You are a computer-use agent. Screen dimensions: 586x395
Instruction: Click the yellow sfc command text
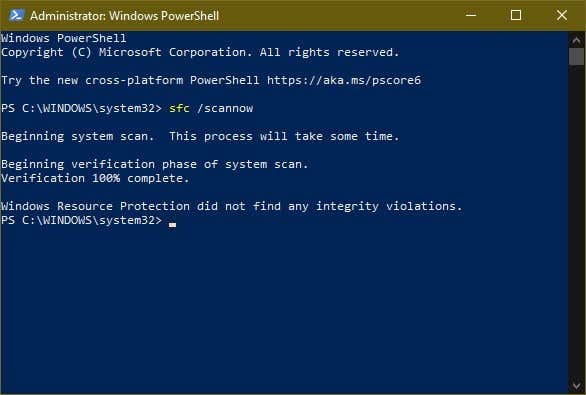pyautogui.click(x=179, y=108)
